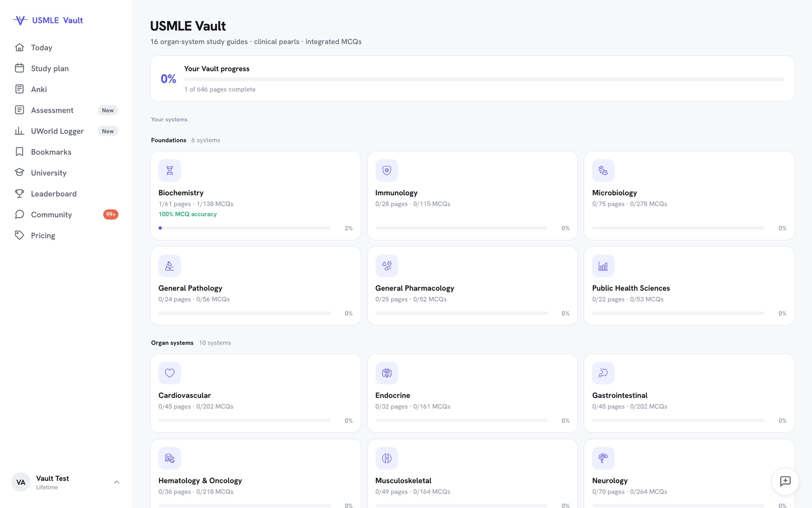Click the UWorld Logger bar chart icon
This screenshot has height=508, width=812.
[20, 131]
